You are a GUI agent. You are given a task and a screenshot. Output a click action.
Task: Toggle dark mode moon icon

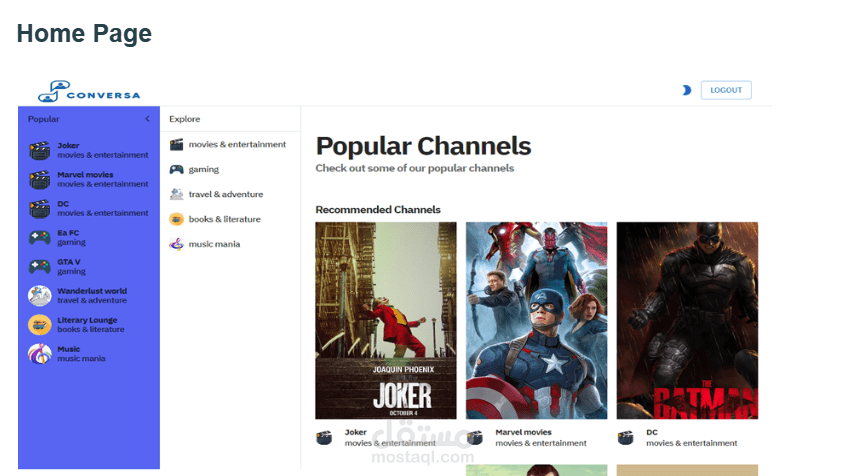click(686, 90)
